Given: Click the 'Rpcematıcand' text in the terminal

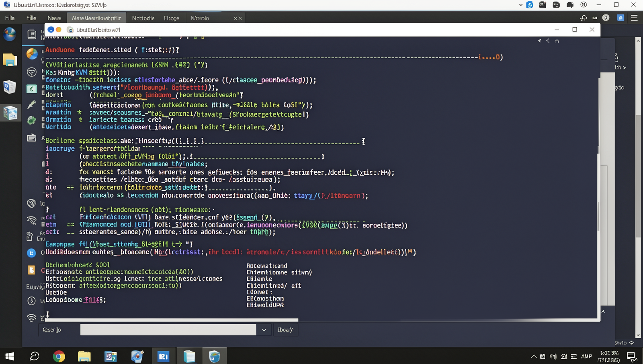Looking at the screenshot, I should pyautogui.click(x=267, y=266).
